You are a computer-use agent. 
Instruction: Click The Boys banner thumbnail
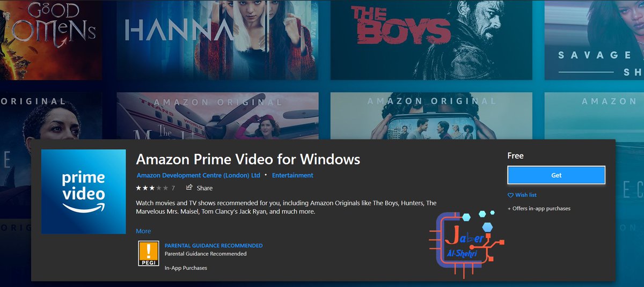[431, 40]
